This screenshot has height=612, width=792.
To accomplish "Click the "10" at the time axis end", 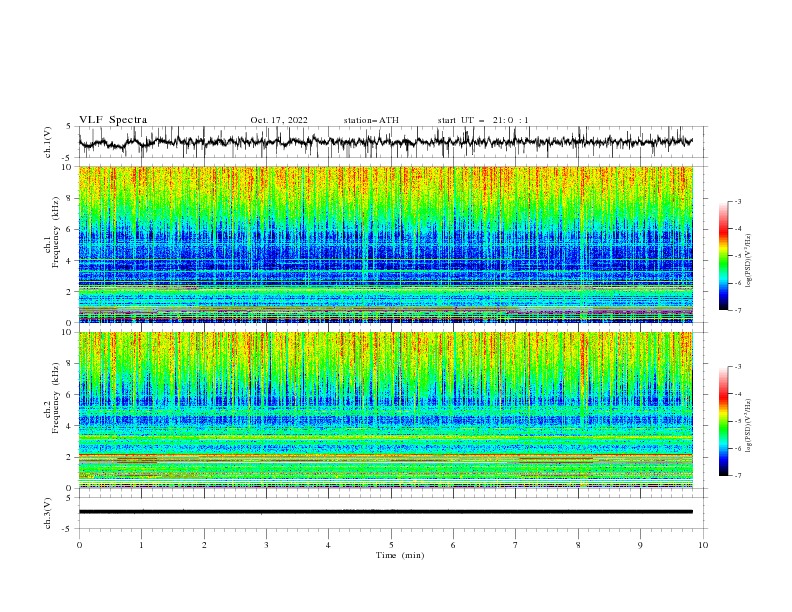I will click(703, 545).
